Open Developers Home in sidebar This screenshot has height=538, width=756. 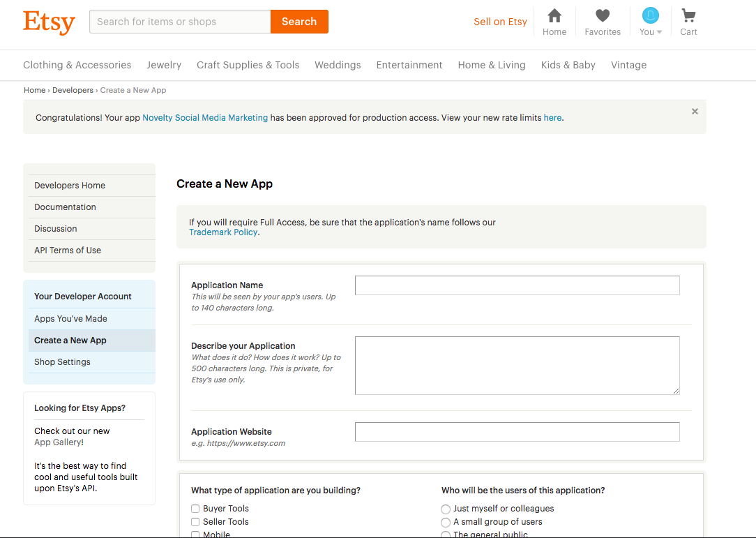point(92,186)
